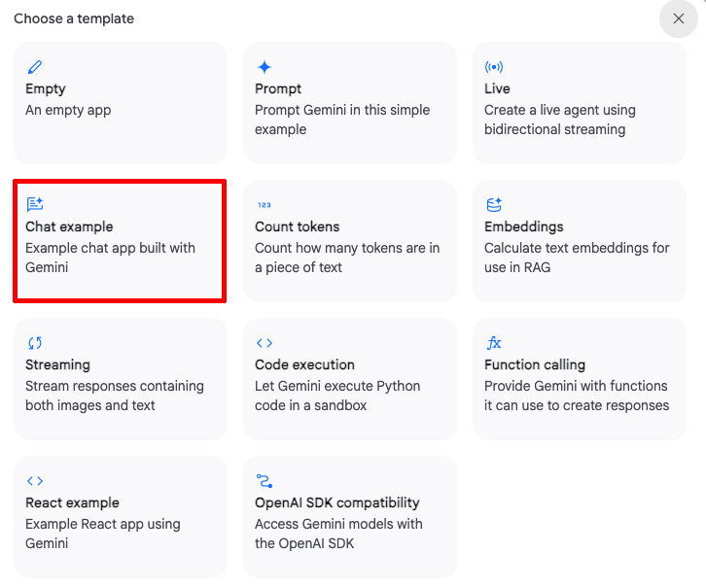Select the Empty app template title
This screenshot has width=706, height=588.
[46, 88]
